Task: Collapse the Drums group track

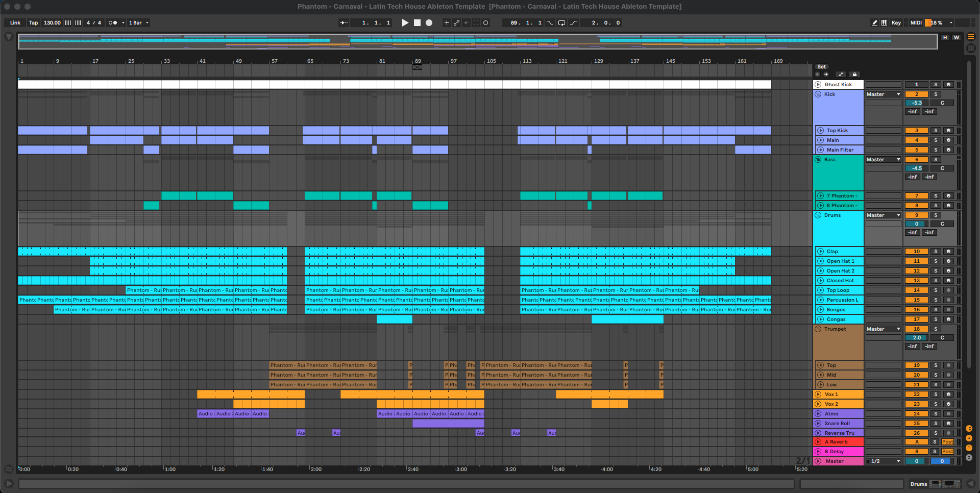Action: tap(818, 215)
